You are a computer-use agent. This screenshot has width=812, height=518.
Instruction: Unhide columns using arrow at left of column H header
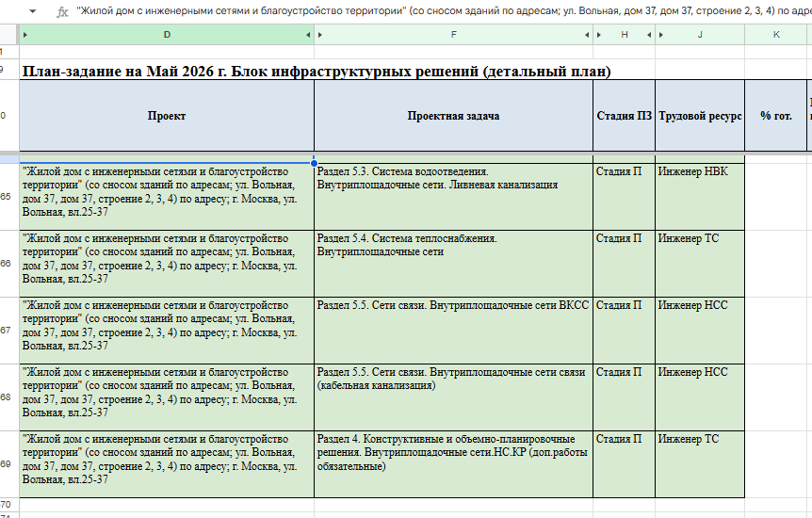click(599, 35)
